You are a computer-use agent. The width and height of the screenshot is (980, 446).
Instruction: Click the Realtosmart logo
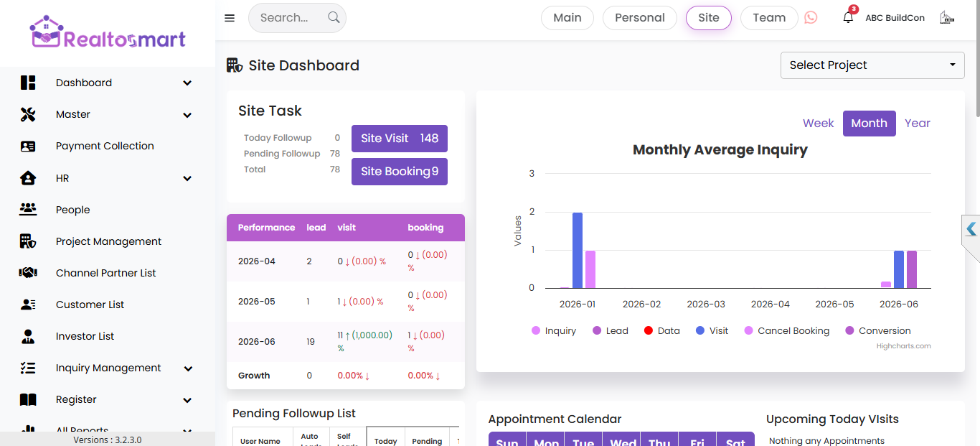pyautogui.click(x=108, y=33)
